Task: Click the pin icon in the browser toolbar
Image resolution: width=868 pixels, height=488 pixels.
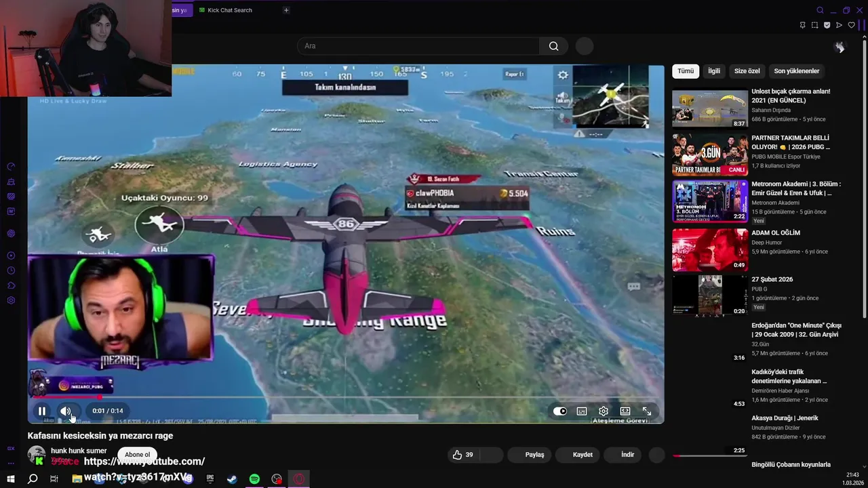Action: [803, 25]
